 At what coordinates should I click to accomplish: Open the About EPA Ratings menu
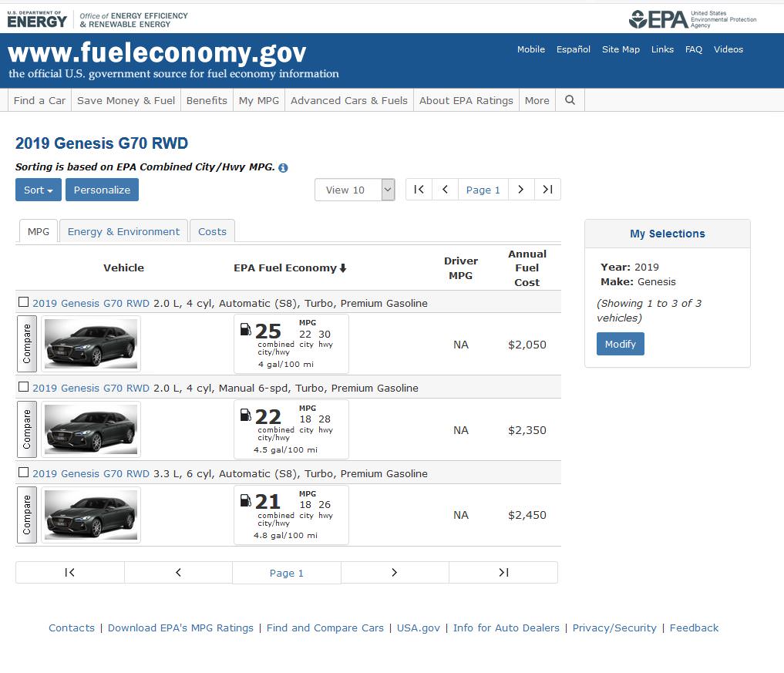(x=466, y=100)
